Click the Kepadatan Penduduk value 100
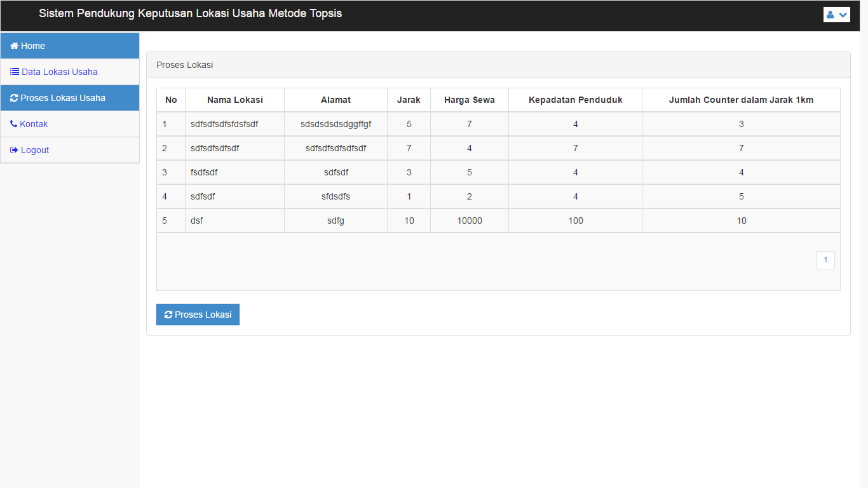 coord(576,220)
